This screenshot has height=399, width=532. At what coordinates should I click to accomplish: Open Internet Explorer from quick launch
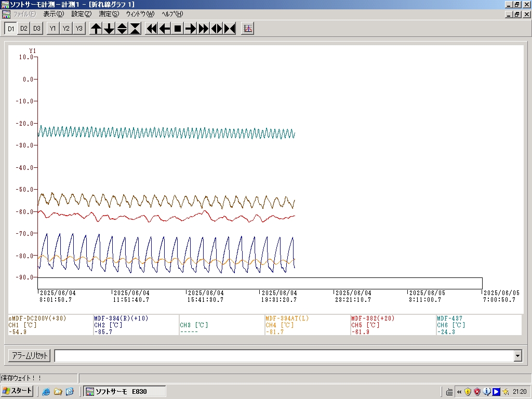point(46,392)
